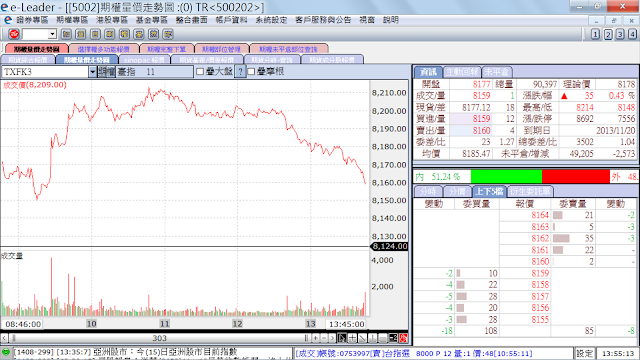The height and width of the screenshot is (360, 640).
Task: Select the 主動回報 tab in info panel
Action: tap(462, 72)
